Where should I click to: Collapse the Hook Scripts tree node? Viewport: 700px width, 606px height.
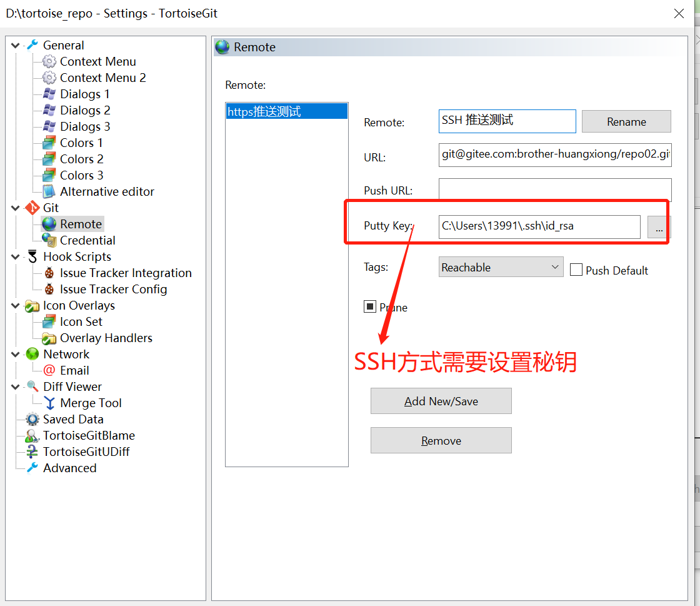pyautogui.click(x=15, y=257)
